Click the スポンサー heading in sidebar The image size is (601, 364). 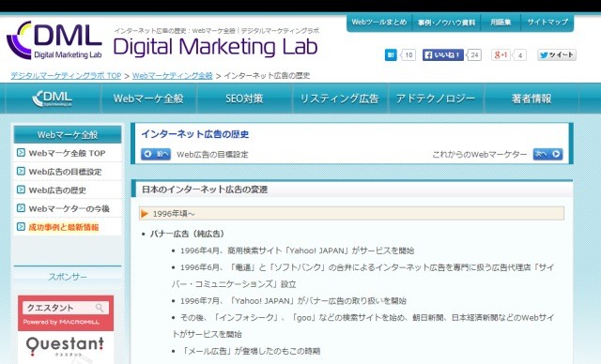pos(68,277)
